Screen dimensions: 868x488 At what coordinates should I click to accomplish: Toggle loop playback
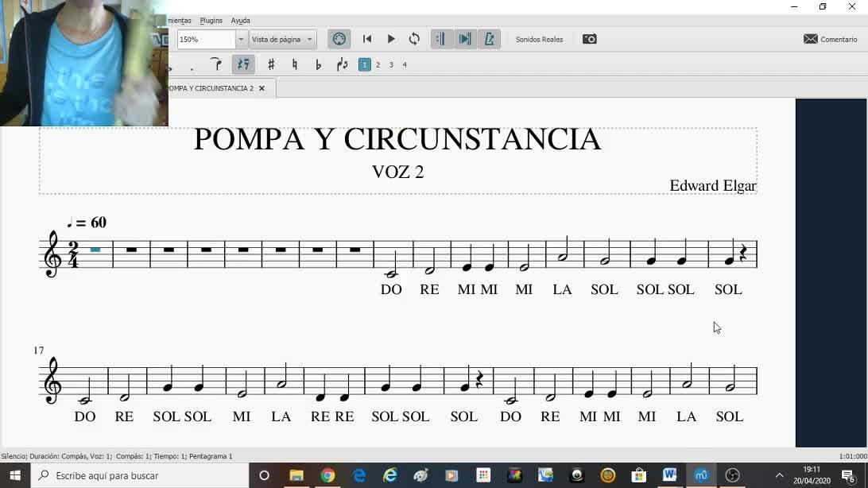414,39
